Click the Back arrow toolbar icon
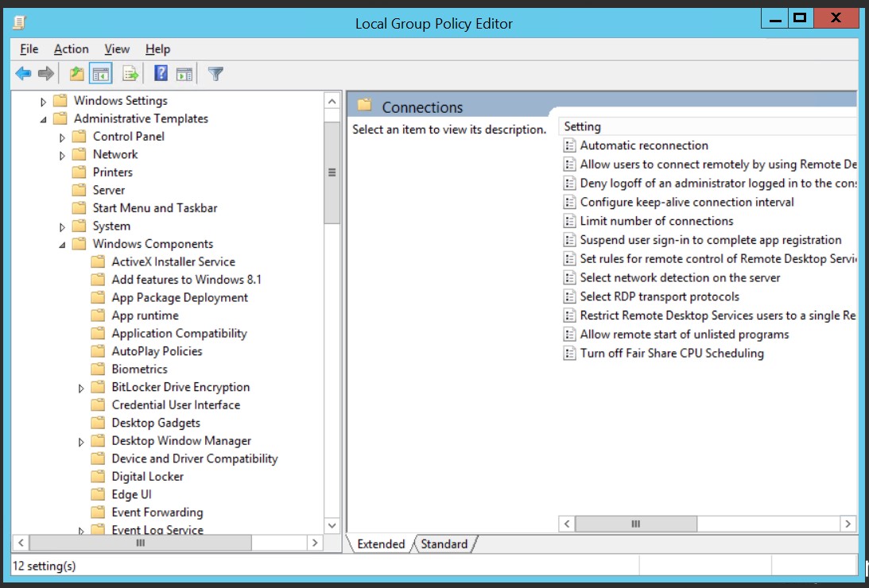The image size is (869, 588). [x=23, y=74]
